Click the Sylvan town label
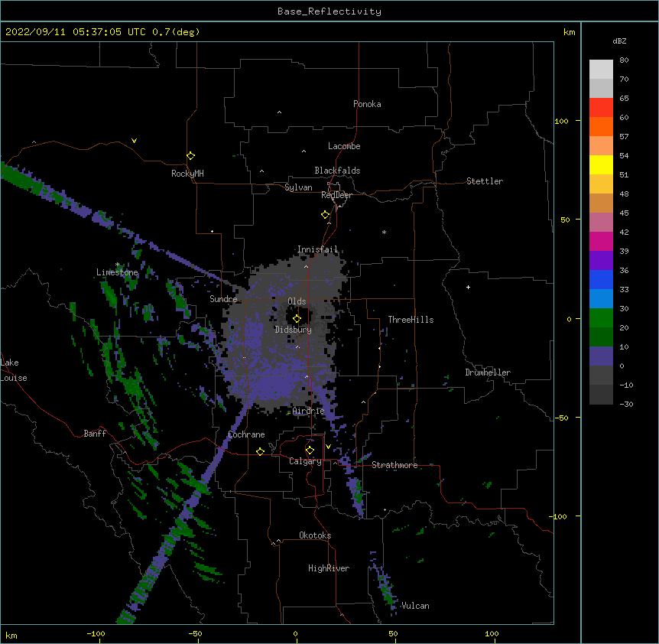Image resolution: width=659 pixels, height=644 pixels. point(298,187)
